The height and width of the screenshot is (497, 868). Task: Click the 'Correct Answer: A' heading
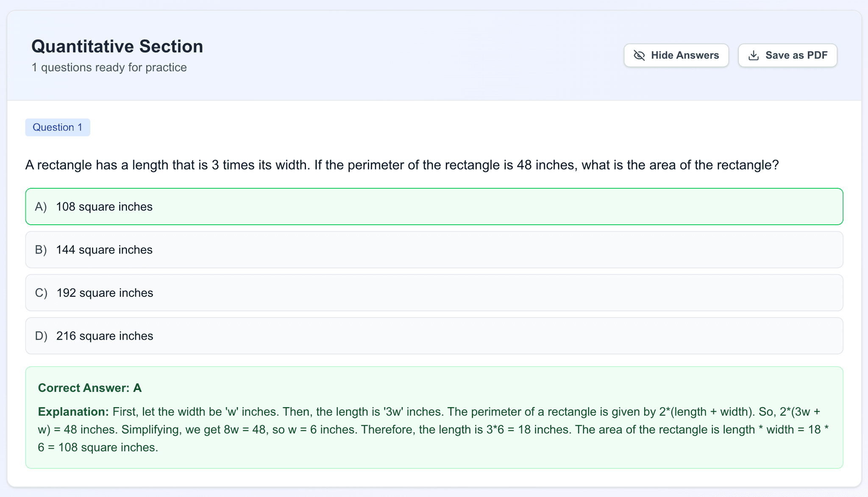[x=90, y=388]
